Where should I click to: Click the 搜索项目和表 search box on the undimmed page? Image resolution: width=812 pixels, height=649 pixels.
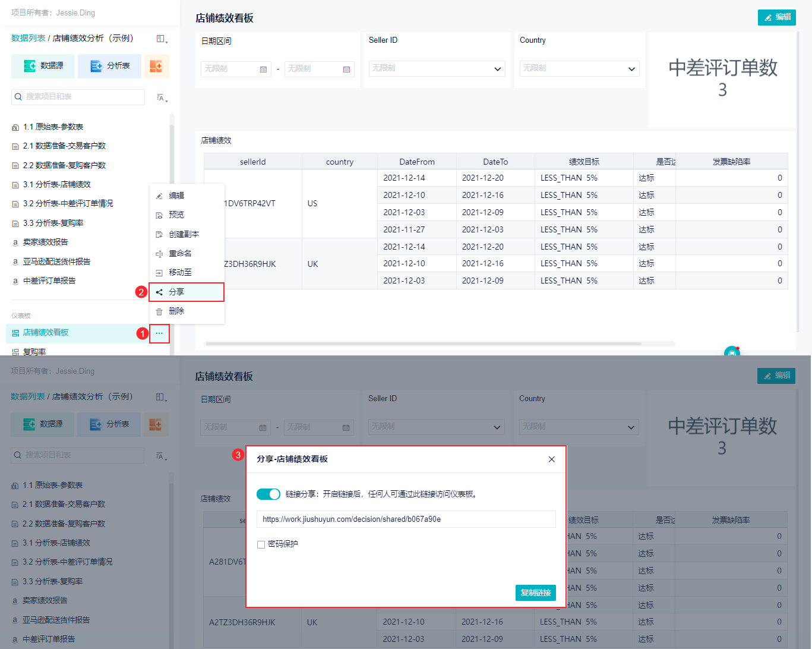click(78, 97)
